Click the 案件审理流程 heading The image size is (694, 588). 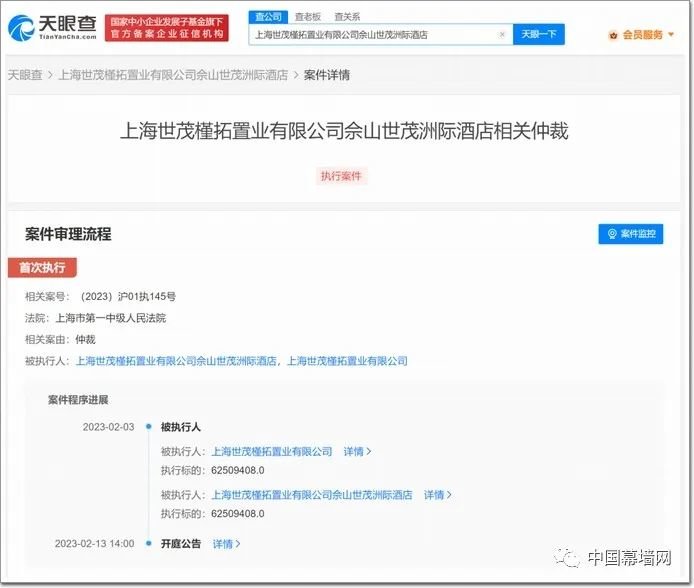(x=68, y=234)
